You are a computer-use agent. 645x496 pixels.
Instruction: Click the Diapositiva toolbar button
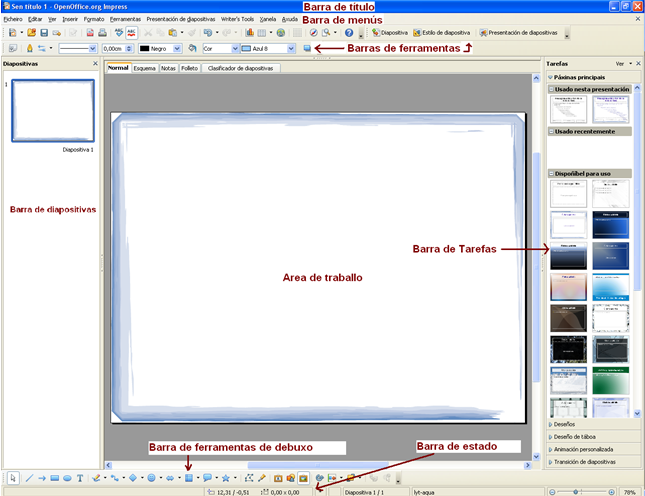coord(390,32)
